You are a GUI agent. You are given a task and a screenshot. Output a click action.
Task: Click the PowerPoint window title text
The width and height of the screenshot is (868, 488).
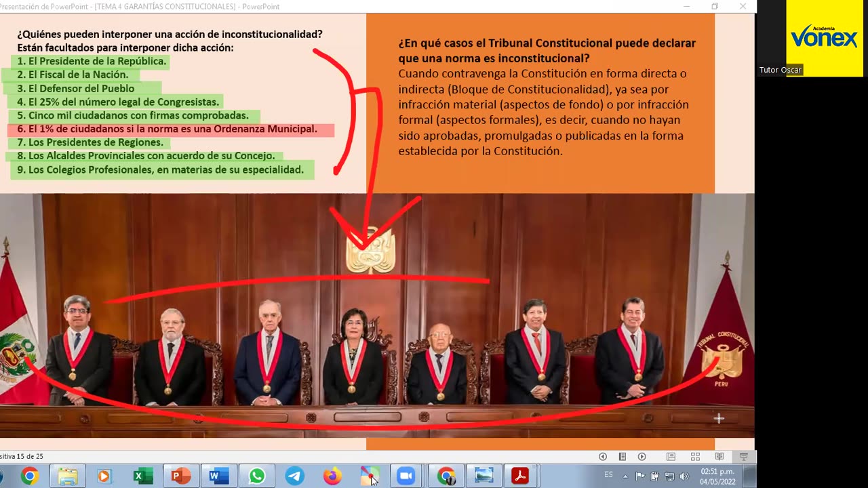(x=140, y=7)
